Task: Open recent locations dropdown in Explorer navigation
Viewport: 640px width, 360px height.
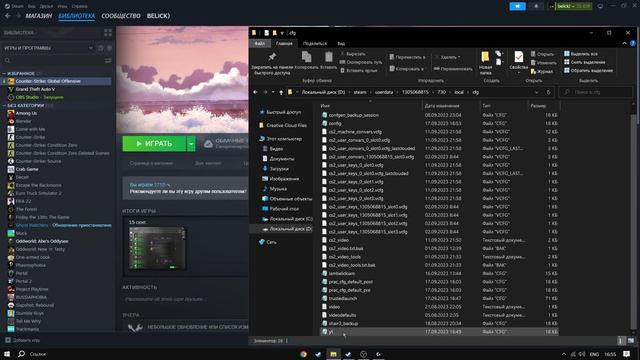Action: 273,92
